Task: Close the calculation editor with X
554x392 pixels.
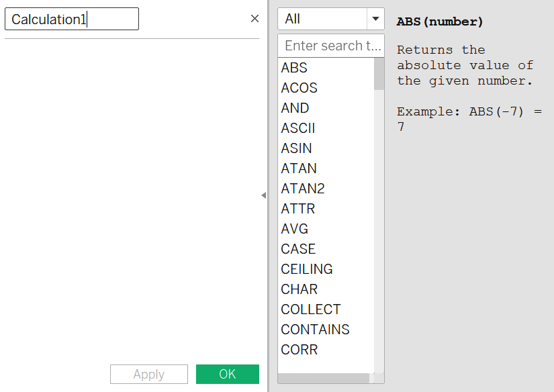Action: coord(255,19)
